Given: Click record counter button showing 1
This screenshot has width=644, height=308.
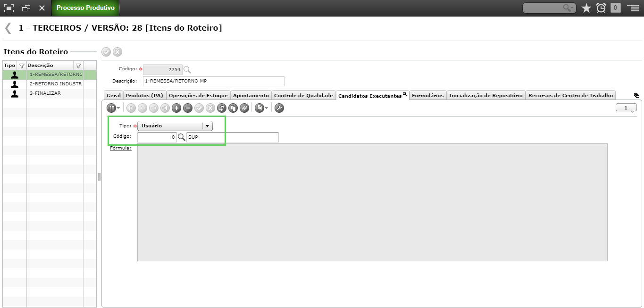Looking at the screenshot, I should (626, 108).
